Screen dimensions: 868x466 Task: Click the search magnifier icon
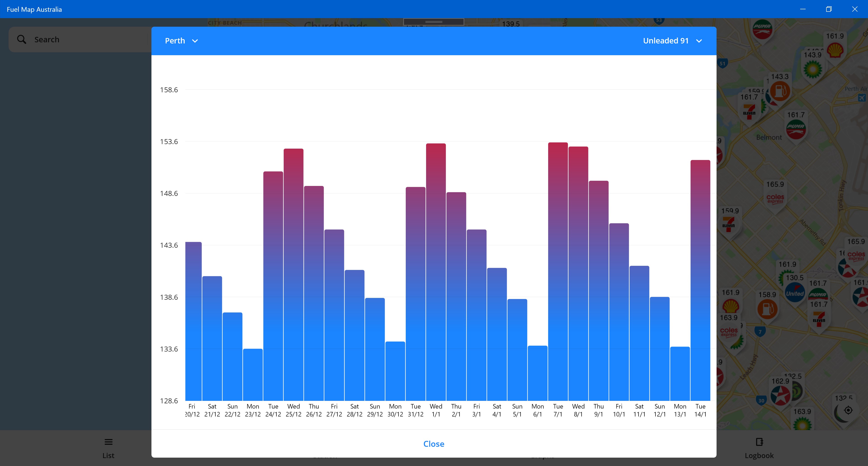(x=21, y=39)
